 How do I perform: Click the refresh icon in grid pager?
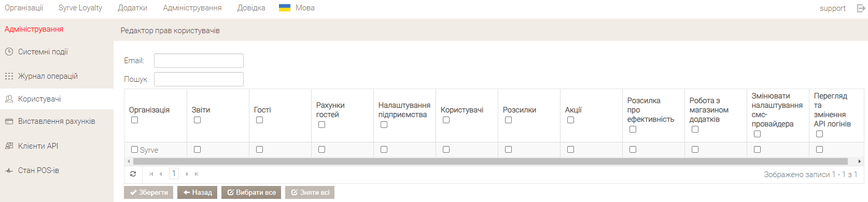(133, 174)
